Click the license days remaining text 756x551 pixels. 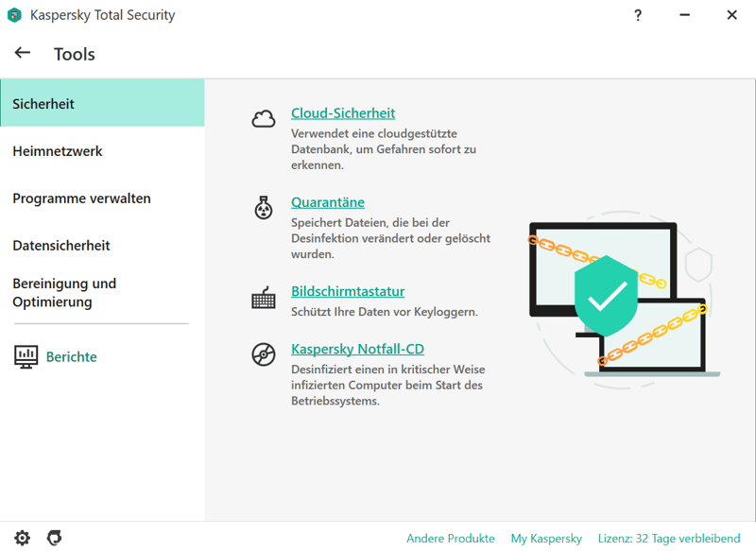coord(669,539)
